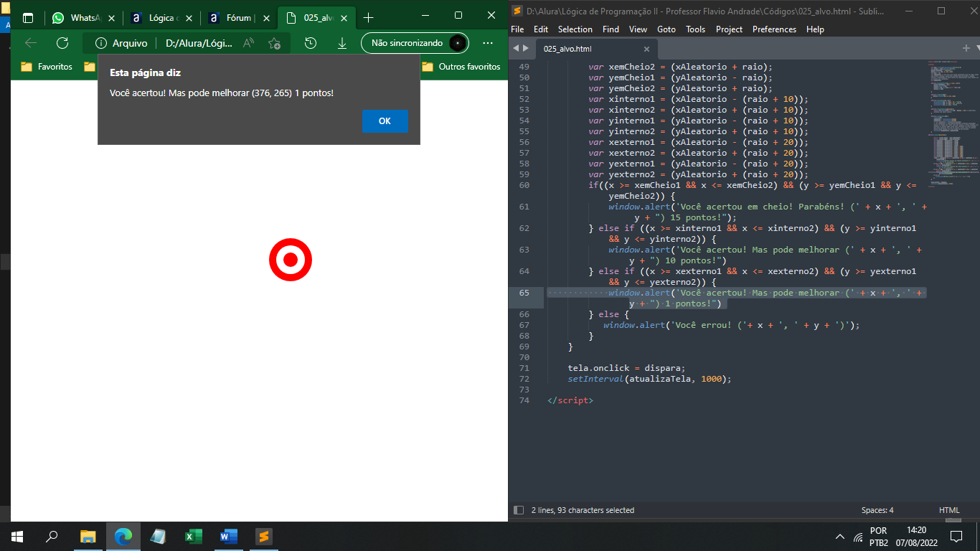Close the Fórum browser tab
Screen dimensions: 980x551
(x=266, y=18)
